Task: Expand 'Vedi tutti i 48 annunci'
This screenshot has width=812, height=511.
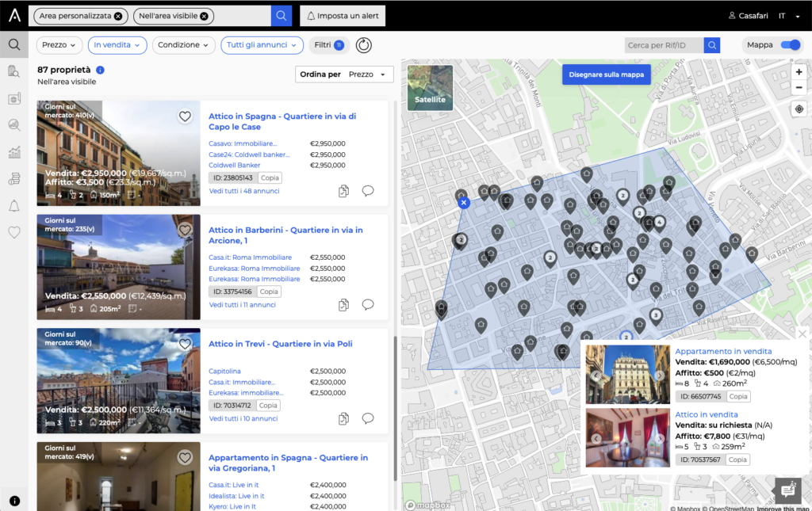Action: [244, 191]
